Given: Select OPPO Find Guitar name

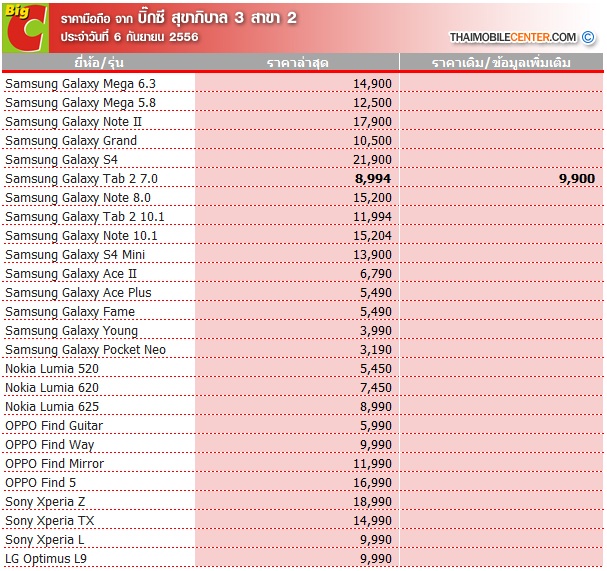Looking at the screenshot, I should coord(54,425).
